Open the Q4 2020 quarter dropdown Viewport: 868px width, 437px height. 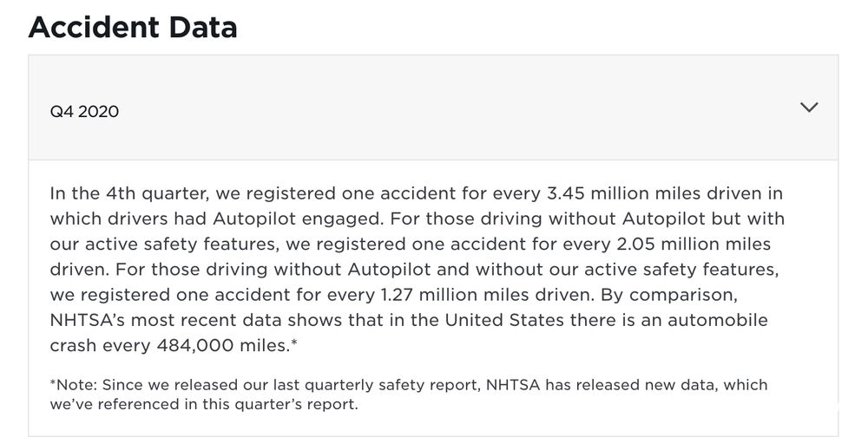[433, 108]
